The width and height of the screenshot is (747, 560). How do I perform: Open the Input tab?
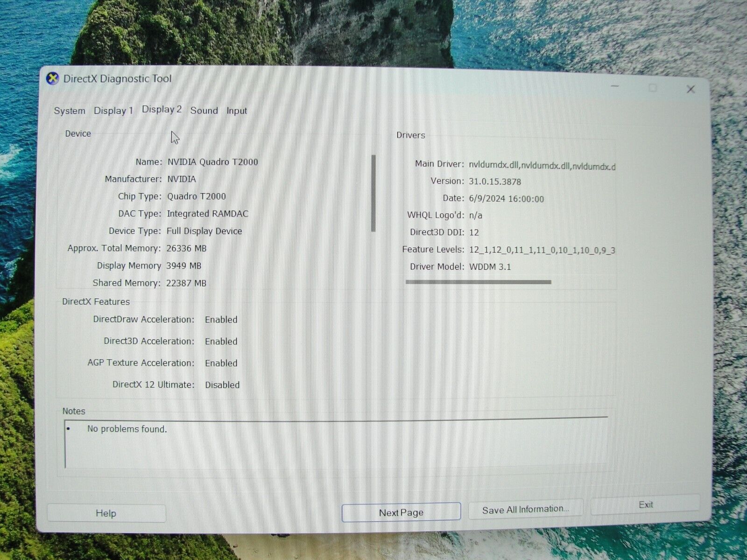click(237, 111)
